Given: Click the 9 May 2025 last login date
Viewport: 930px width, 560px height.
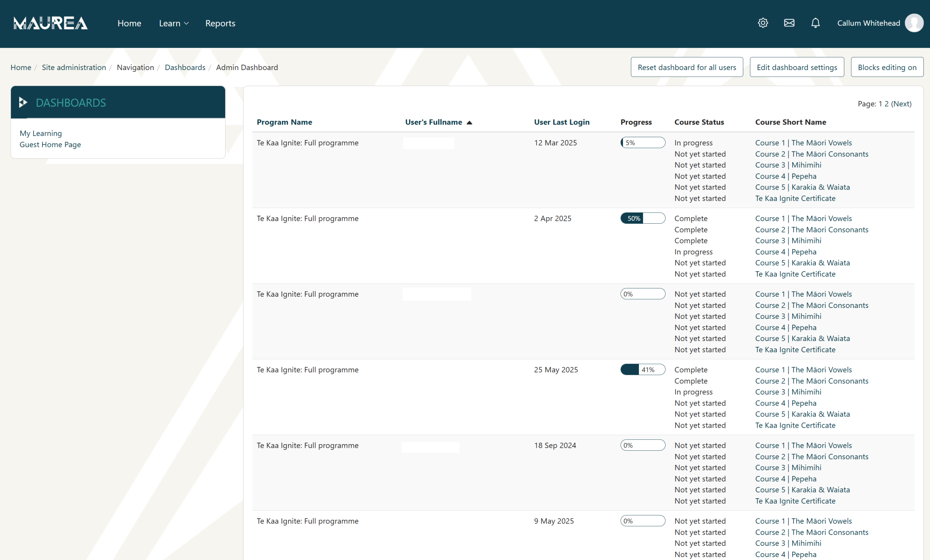Looking at the screenshot, I should click(554, 521).
